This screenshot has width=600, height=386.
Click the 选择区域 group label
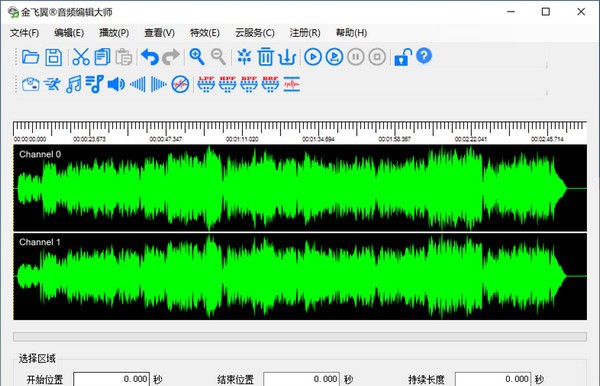pyautogui.click(x=37, y=358)
